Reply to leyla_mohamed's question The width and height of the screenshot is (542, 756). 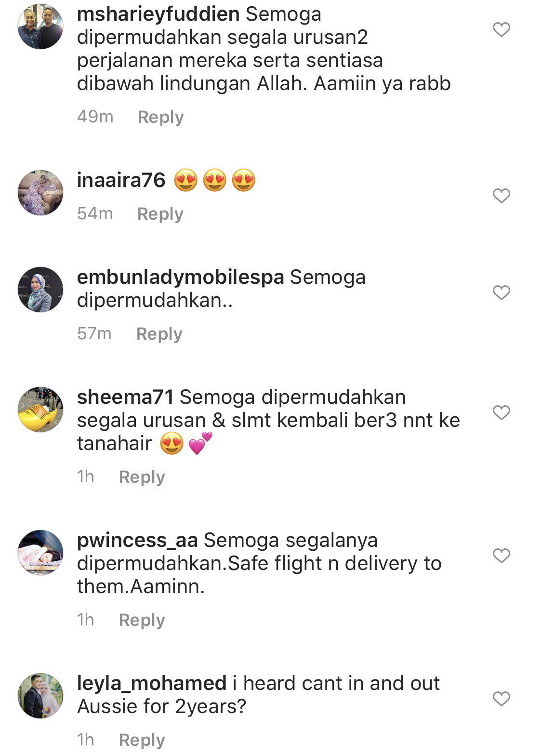pyautogui.click(x=142, y=740)
